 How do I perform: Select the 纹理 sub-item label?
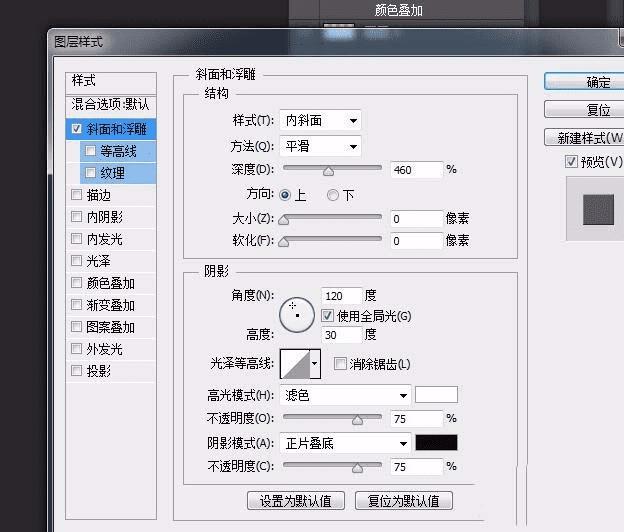pyautogui.click(x=113, y=173)
